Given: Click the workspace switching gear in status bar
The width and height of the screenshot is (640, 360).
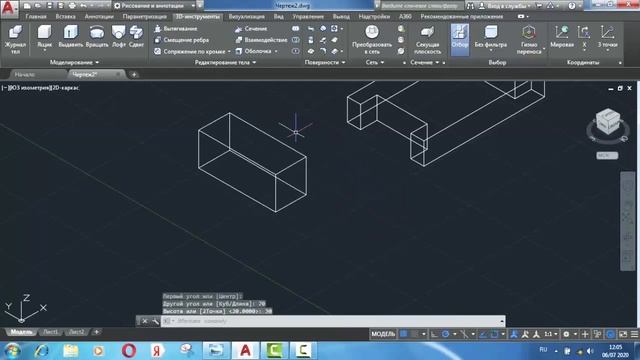Looking at the screenshot, I should point(566,334).
